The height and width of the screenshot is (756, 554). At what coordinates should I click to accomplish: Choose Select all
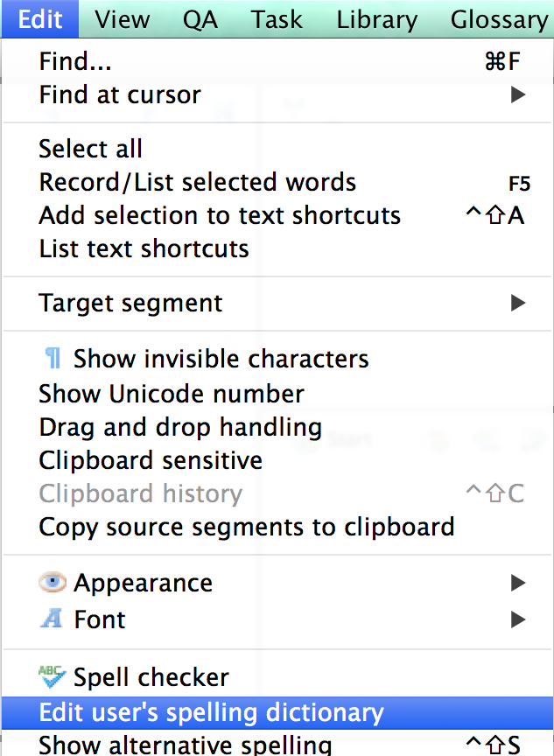(x=90, y=149)
